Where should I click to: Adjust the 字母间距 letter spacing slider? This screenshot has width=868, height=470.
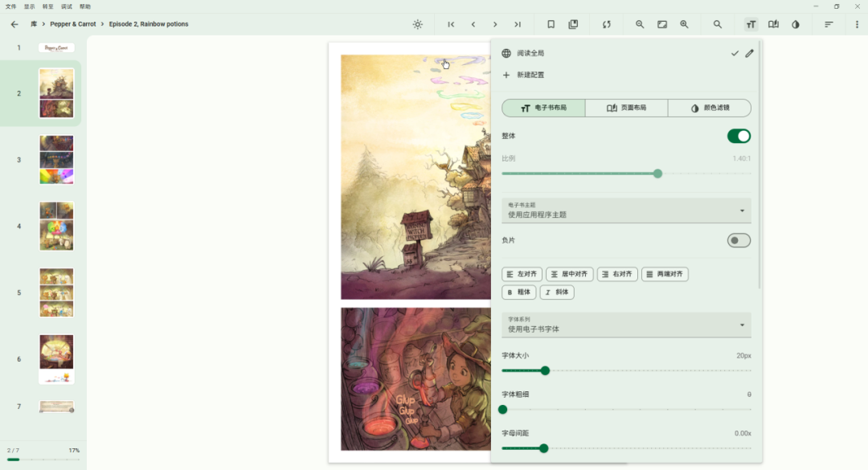[x=626, y=448]
